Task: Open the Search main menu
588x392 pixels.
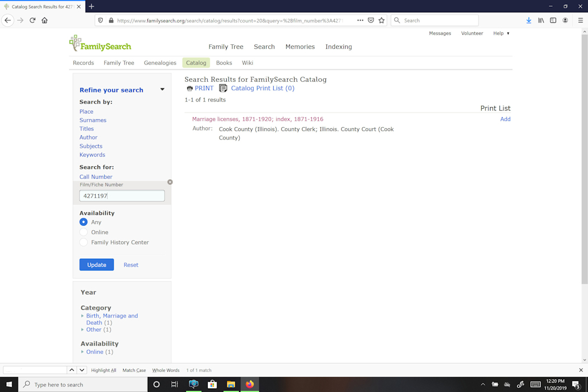Action: click(264, 47)
